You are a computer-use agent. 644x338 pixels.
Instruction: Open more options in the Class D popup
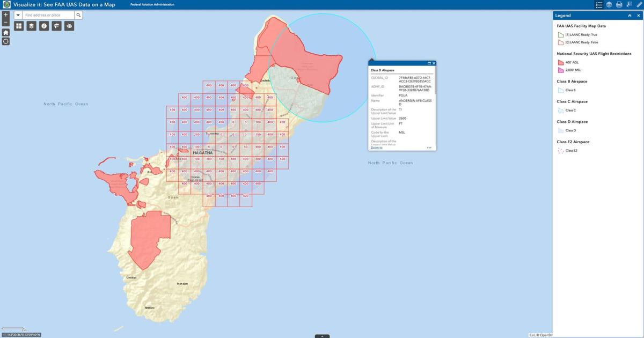(x=429, y=148)
